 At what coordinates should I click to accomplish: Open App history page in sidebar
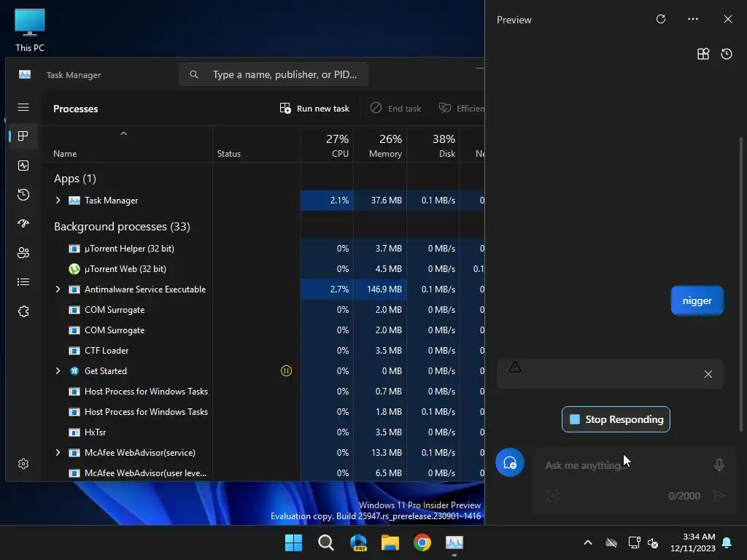tap(23, 194)
